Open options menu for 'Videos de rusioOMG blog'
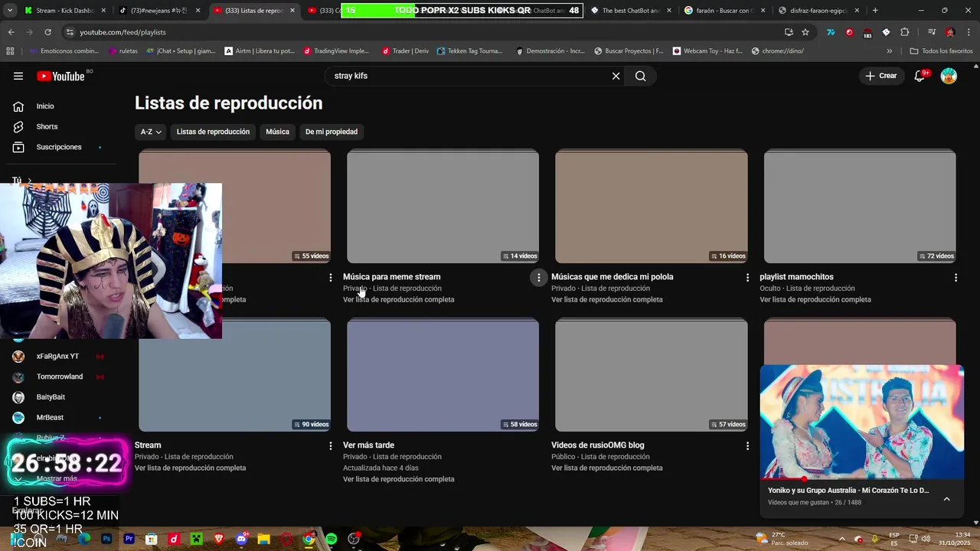This screenshot has width=980, height=551. [x=747, y=445]
